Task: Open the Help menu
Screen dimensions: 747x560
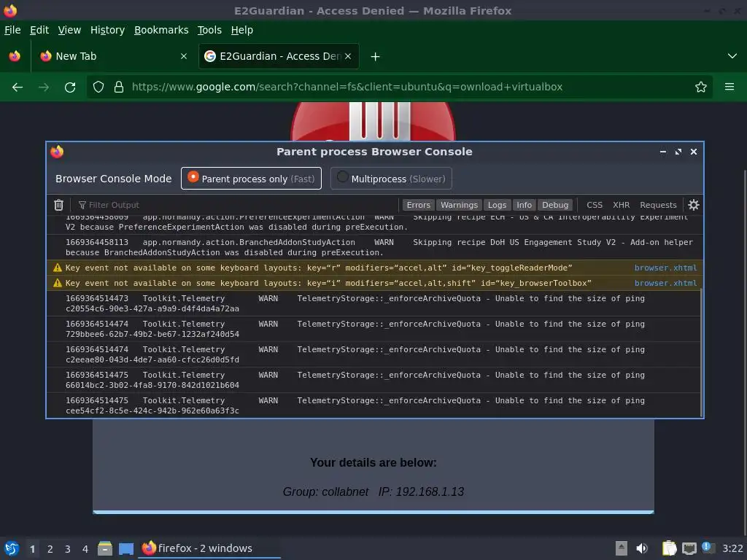Action: point(242,30)
